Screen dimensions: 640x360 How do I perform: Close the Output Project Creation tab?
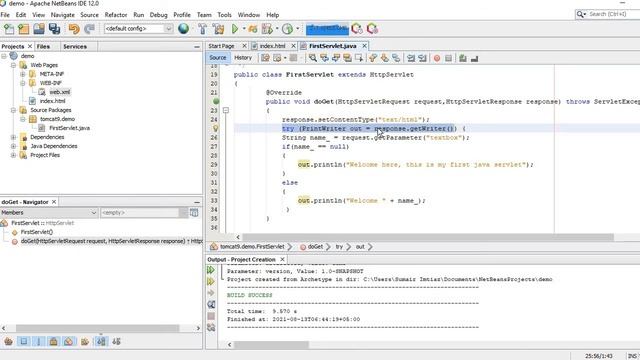coord(282,260)
